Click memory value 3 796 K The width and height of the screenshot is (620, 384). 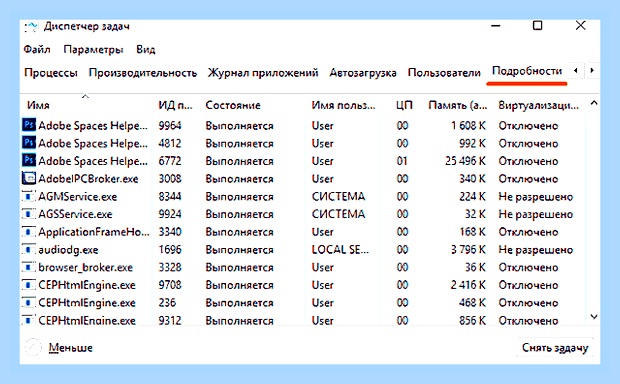[468, 250]
